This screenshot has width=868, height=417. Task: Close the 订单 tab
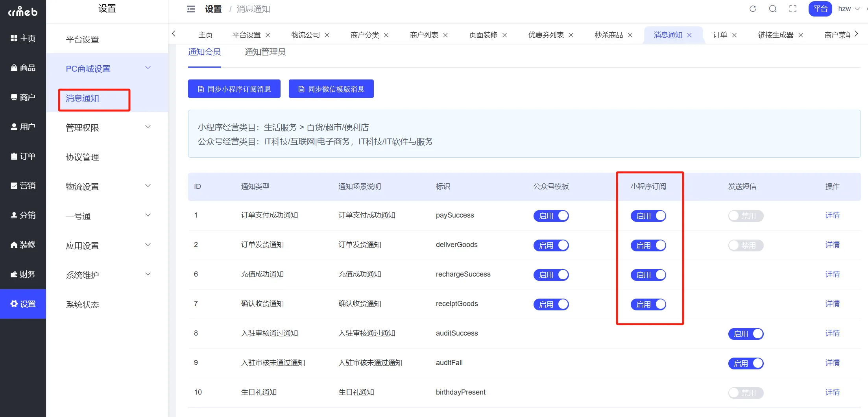[x=734, y=35]
